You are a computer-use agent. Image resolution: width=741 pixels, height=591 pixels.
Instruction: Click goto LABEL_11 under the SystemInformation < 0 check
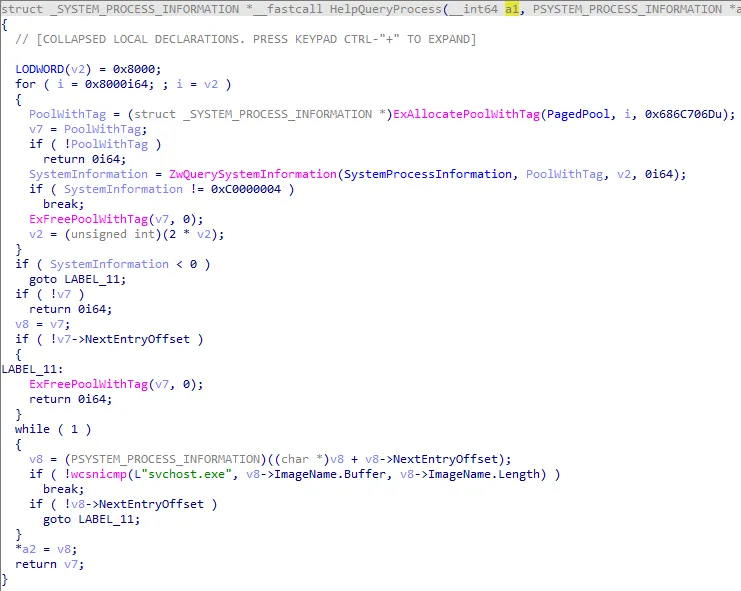78,279
